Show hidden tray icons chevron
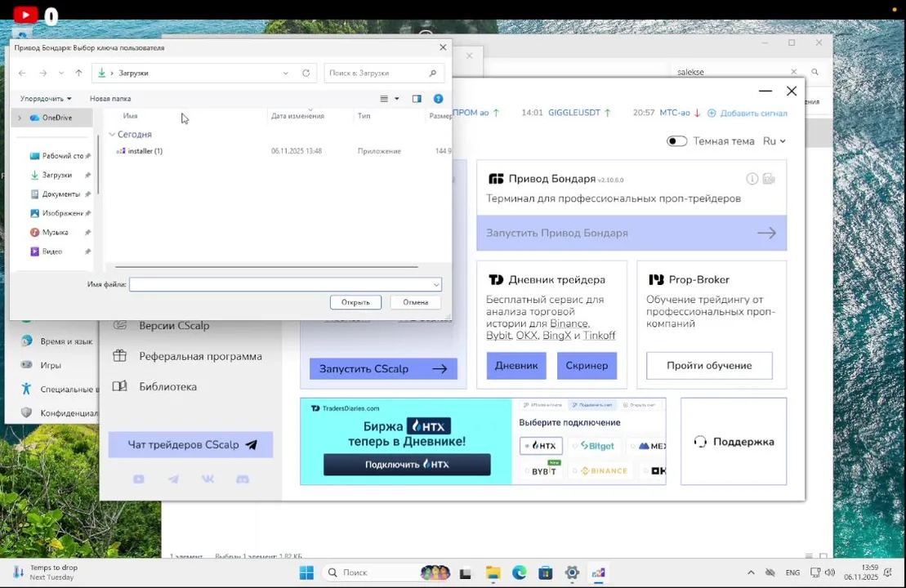 751,572
